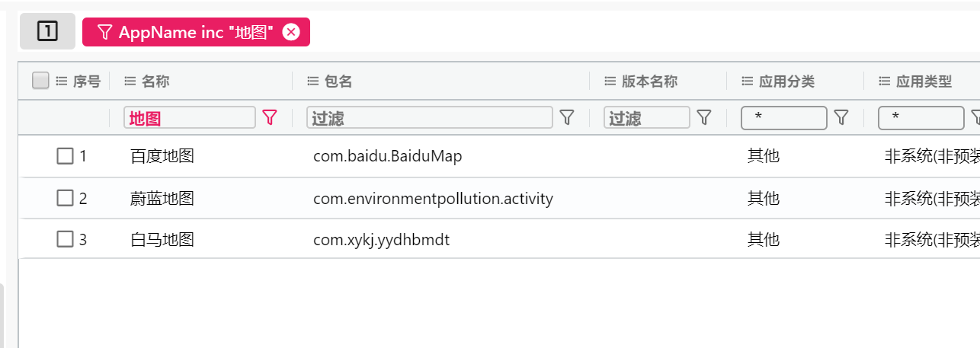
Task: Open the 应用分类 filter dropdown with asterisk
Action: [784, 118]
